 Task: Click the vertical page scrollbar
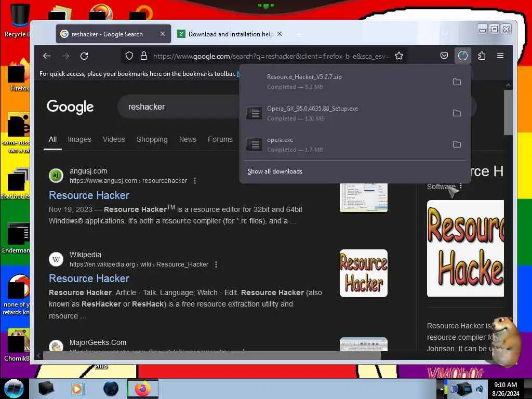(508, 112)
